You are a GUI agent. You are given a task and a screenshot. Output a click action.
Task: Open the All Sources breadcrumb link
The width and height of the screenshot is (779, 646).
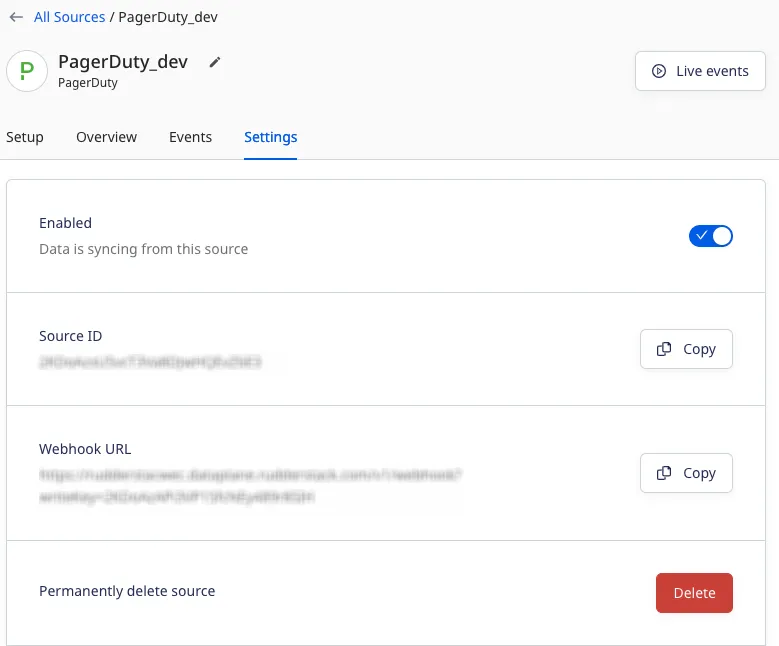[x=70, y=17]
